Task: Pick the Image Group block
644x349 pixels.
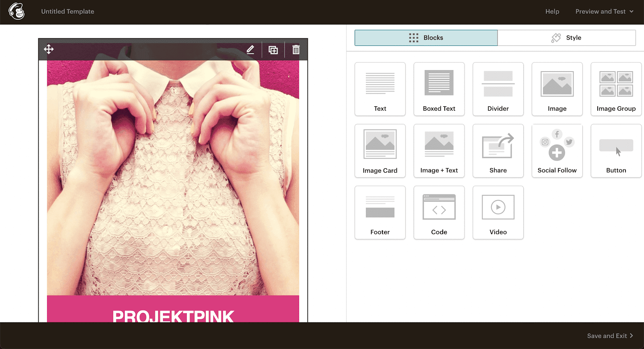Action: click(x=616, y=89)
